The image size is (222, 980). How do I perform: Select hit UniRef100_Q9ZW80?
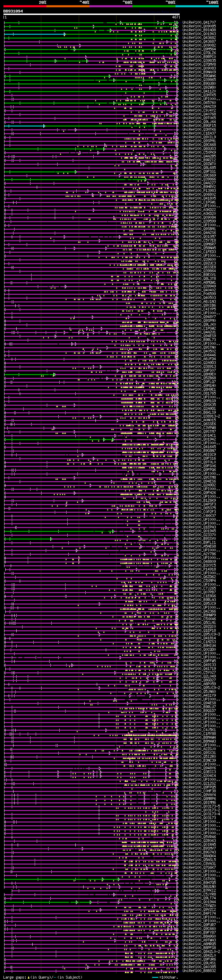coord(199,88)
